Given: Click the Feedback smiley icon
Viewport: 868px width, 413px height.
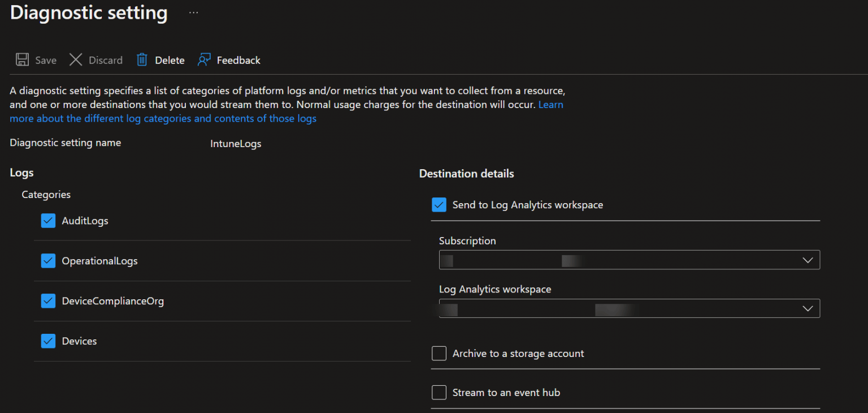Looking at the screenshot, I should [x=205, y=59].
